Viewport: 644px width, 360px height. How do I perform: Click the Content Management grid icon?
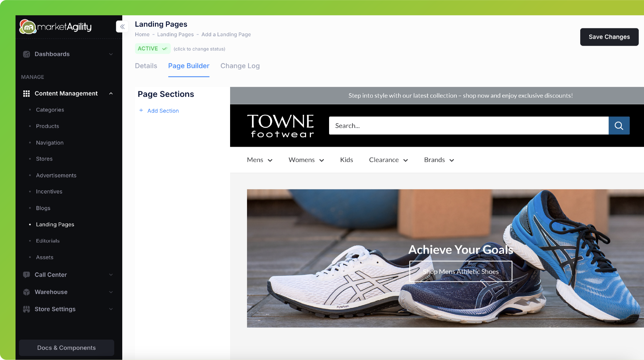(x=26, y=94)
